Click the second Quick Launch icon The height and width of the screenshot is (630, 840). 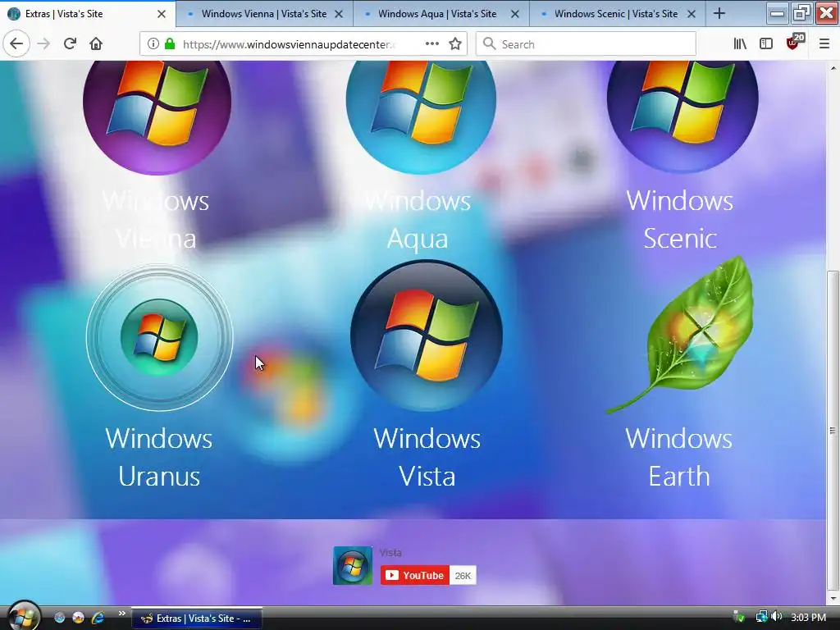[x=78, y=618]
